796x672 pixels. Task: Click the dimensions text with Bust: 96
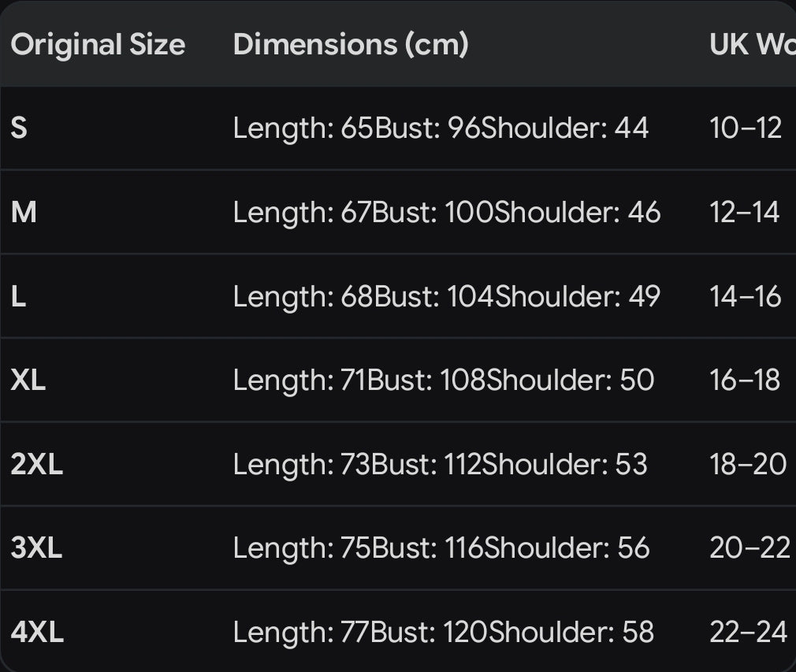pos(441,128)
